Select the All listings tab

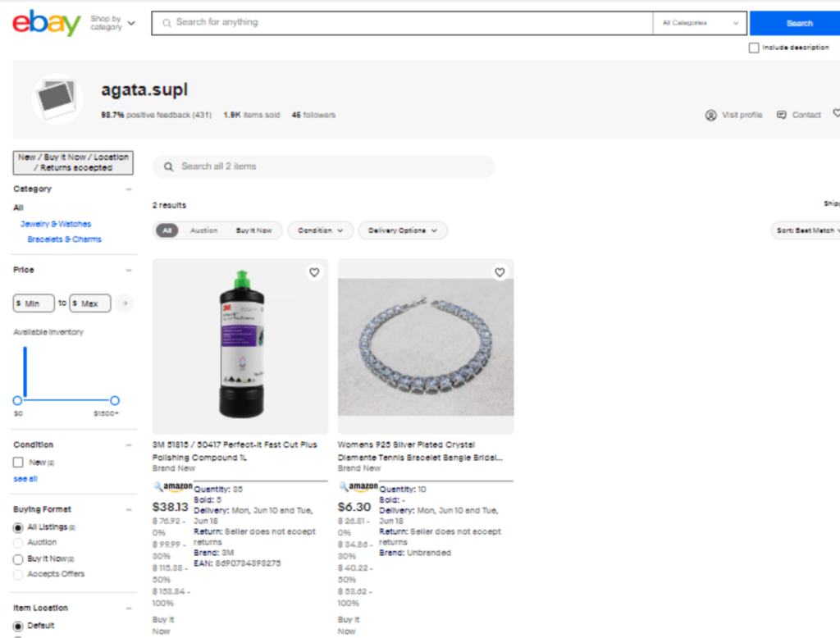click(x=167, y=230)
